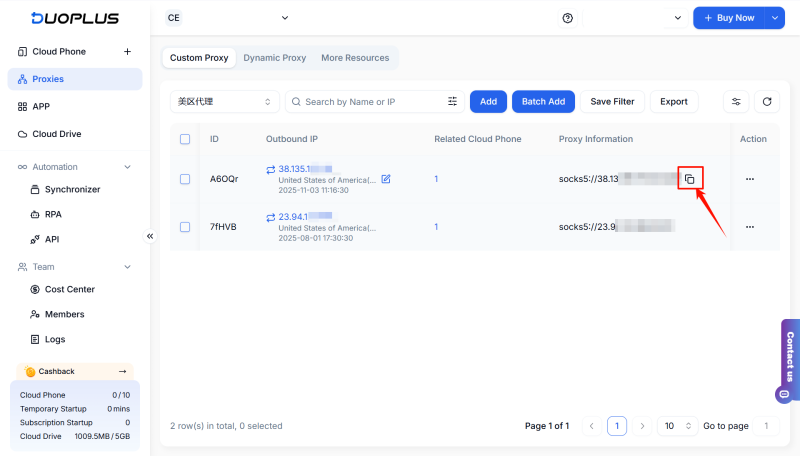Click the Search by Name or IP field
The image size is (800, 456).
coord(370,101)
